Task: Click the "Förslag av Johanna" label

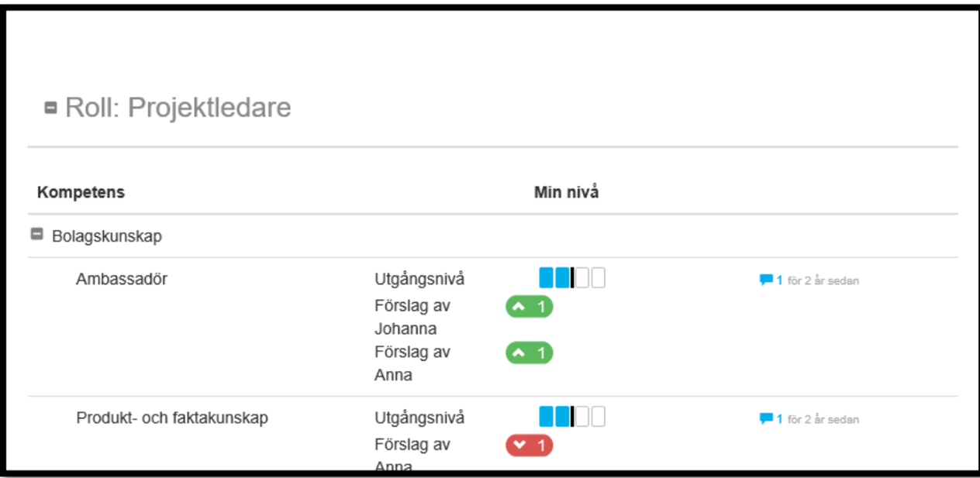Action: click(412, 317)
